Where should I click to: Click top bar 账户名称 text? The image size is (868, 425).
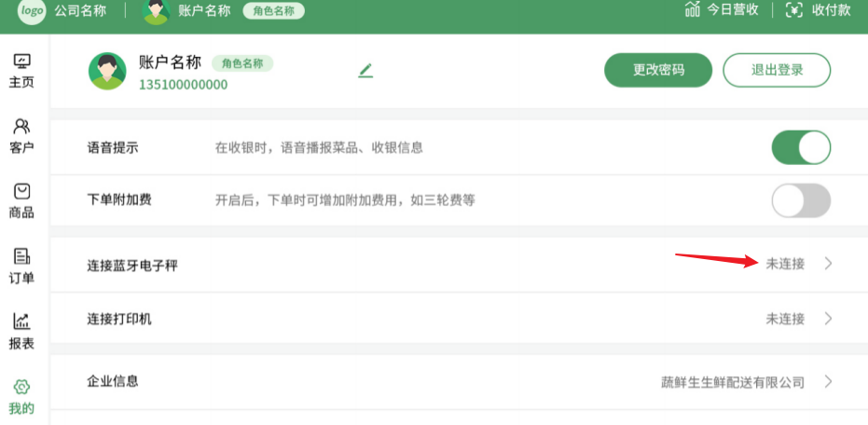click(204, 10)
